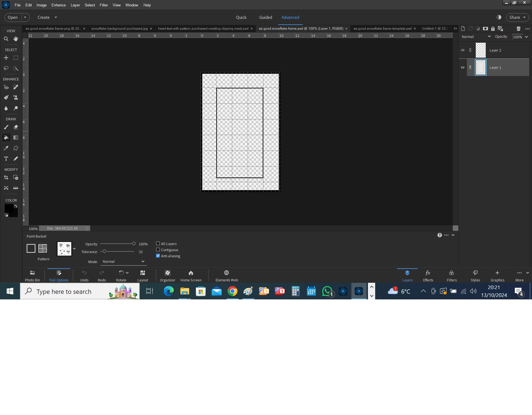
Task: Hide Layer 2 with eye icon
Action: click(462, 50)
